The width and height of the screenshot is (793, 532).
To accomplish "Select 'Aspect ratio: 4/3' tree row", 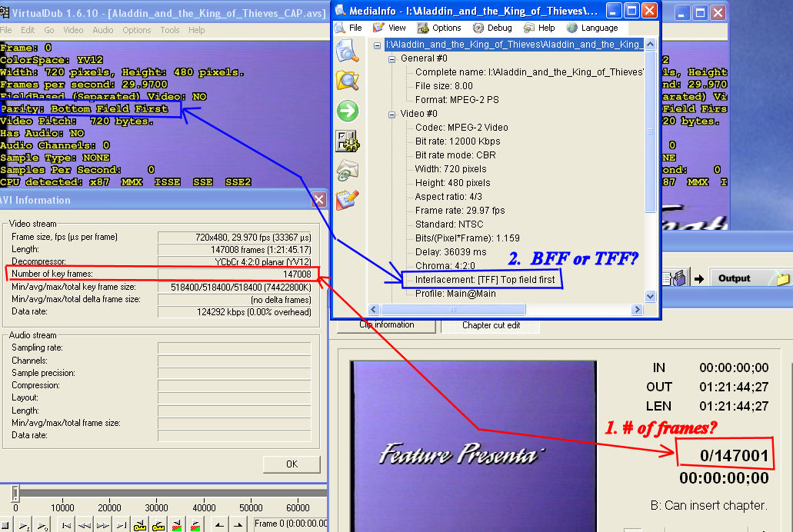I will coord(448,197).
